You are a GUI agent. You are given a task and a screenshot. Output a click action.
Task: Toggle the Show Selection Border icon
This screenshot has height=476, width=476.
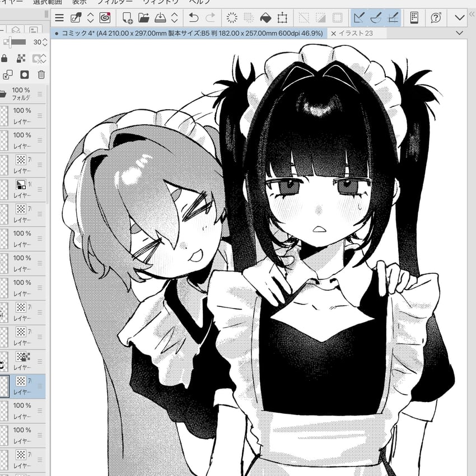click(x=337, y=17)
